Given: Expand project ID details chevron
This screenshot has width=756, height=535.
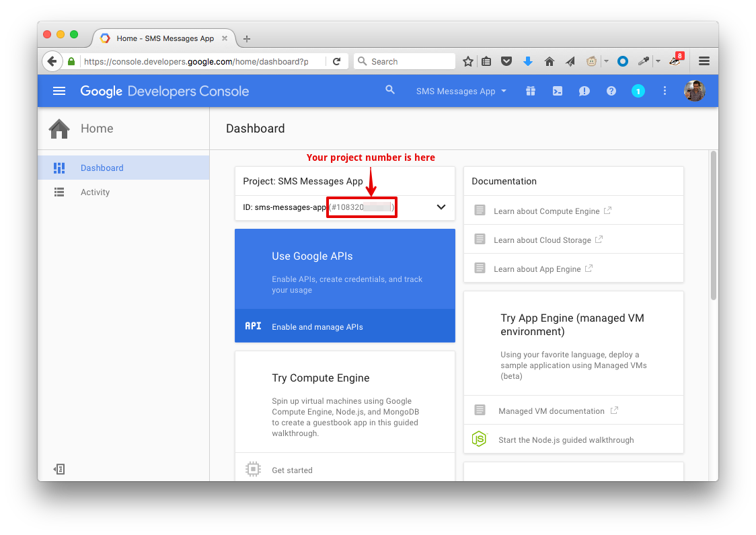Looking at the screenshot, I should coord(441,207).
